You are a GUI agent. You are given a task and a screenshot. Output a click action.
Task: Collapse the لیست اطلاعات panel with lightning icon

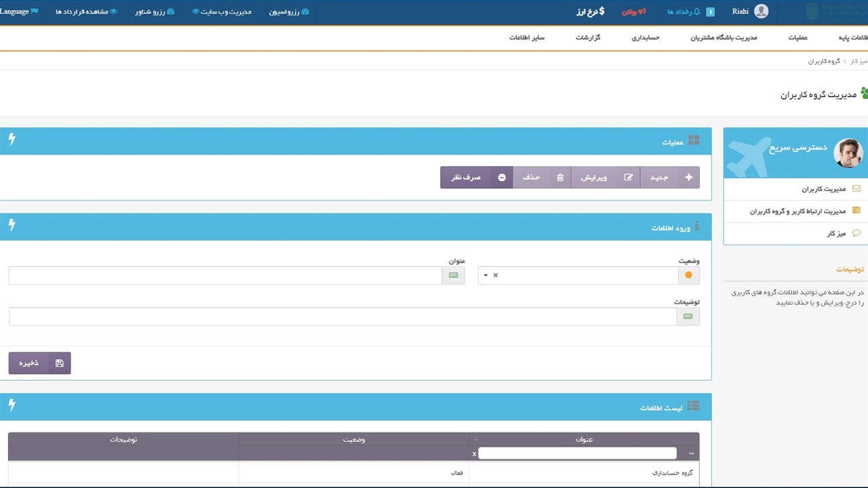[12, 405]
